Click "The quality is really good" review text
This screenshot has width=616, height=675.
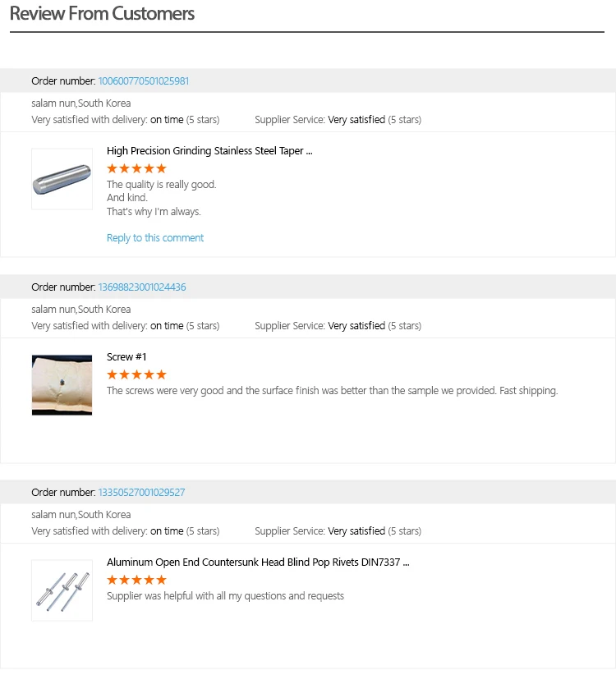(161, 185)
